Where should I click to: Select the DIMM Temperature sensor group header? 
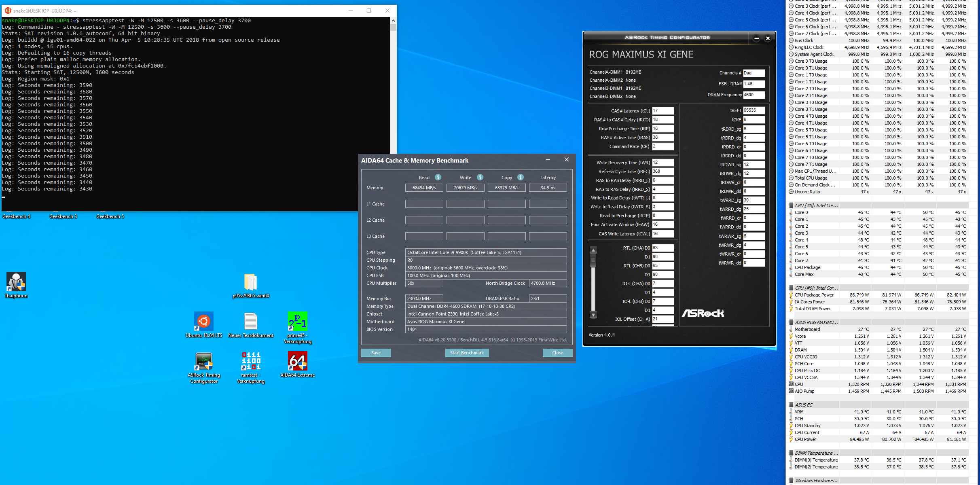[816, 453]
